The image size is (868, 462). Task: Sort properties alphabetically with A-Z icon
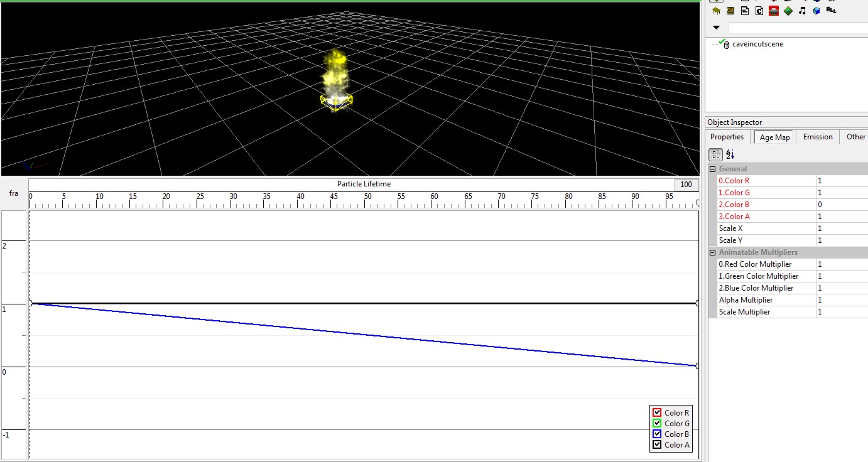(730, 154)
